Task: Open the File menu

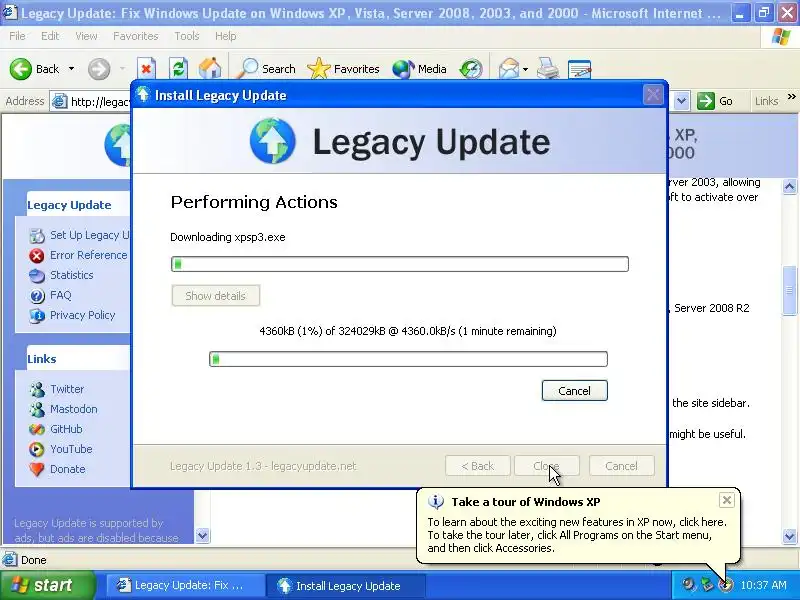Action: pos(17,36)
